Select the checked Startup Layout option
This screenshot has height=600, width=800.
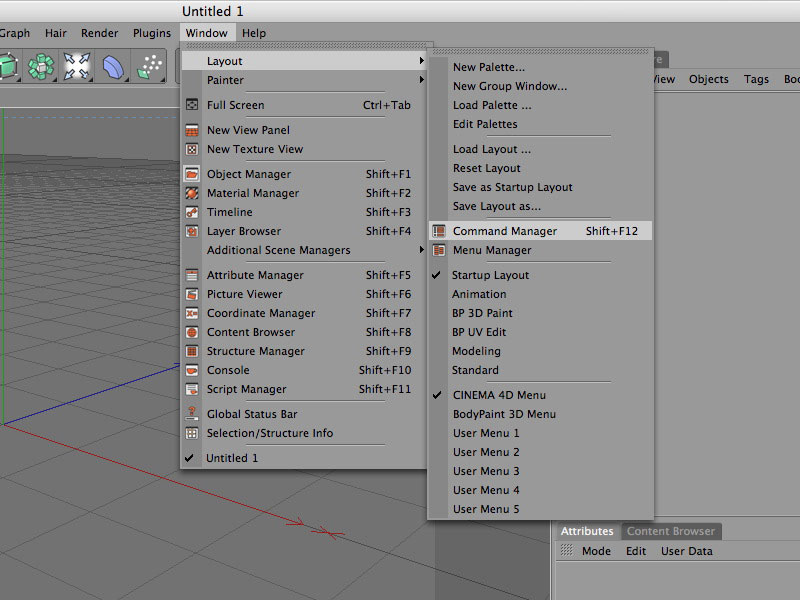(x=490, y=275)
